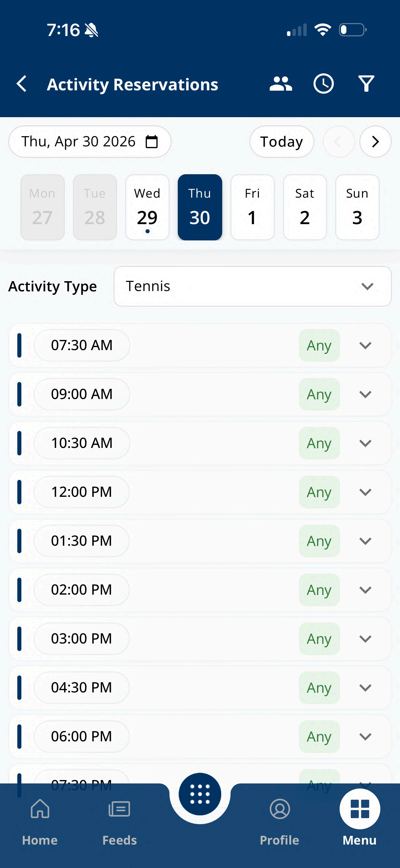The width and height of the screenshot is (400, 868).
Task: Tap Any badge on 09:00 AM row
Action: click(x=319, y=394)
